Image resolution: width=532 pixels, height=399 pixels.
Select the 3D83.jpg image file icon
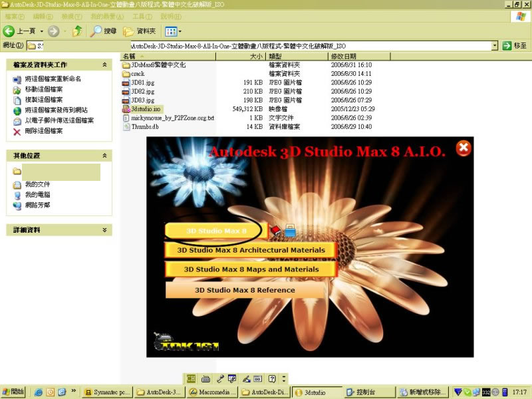point(126,100)
